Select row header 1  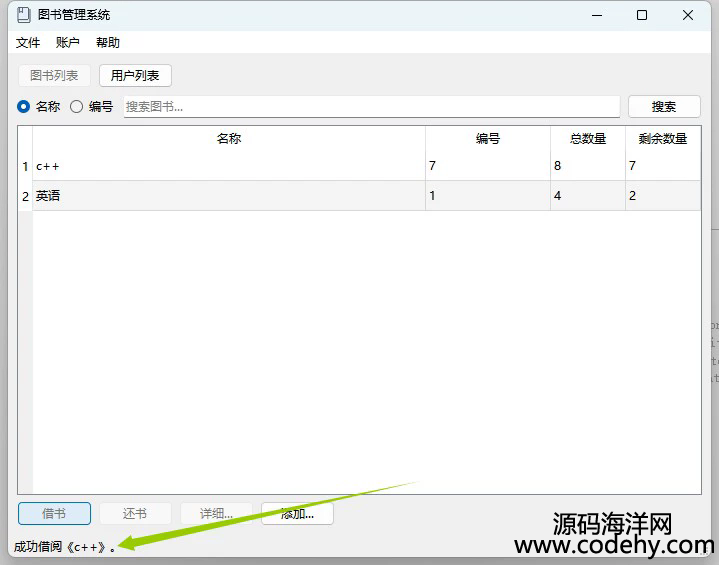[25, 166]
